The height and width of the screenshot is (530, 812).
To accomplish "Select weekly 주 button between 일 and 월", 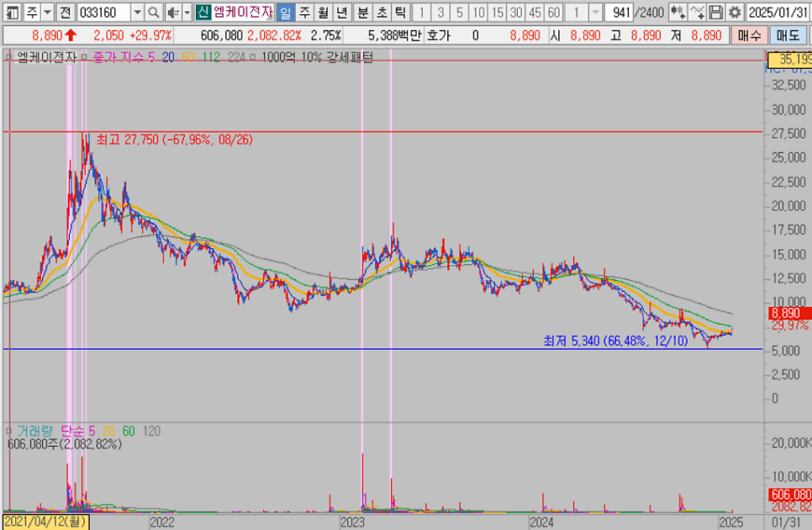I will (304, 12).
